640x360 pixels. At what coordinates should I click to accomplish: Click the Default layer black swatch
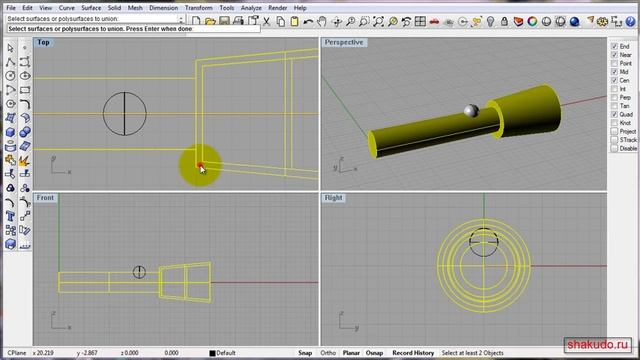[x=212, y=353]
